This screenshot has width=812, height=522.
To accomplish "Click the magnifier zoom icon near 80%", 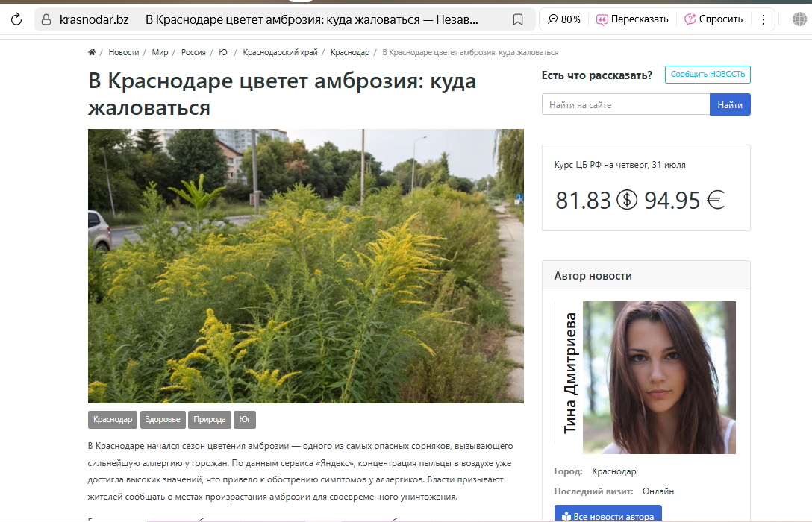I will coord(552,19).
